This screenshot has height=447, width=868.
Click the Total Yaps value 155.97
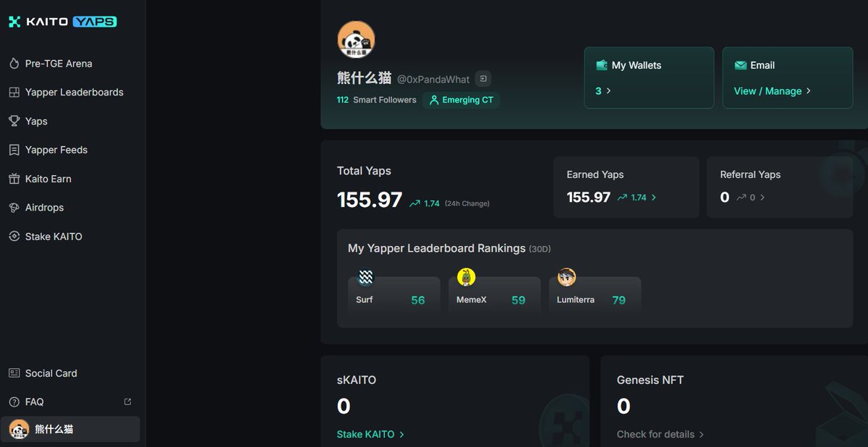tap(370, 200)
